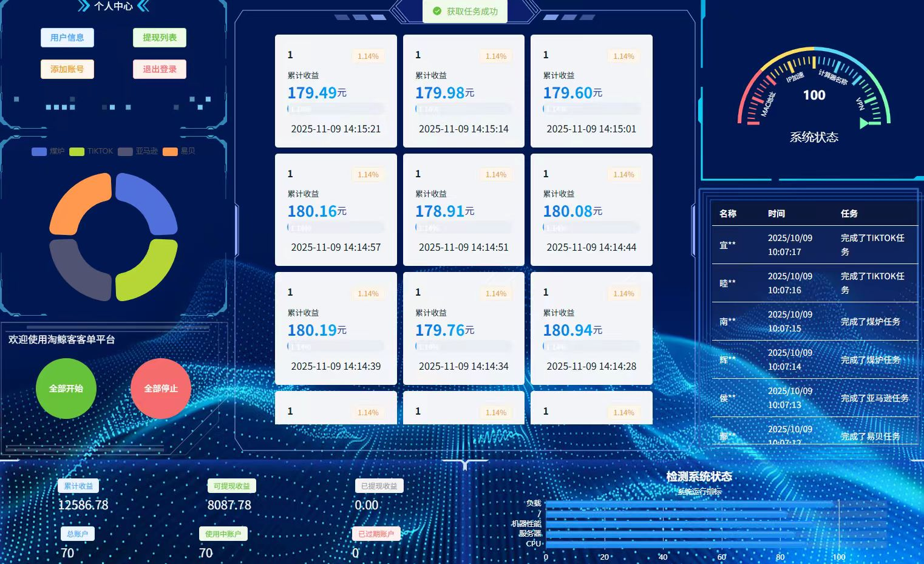Toggle the 易贝 legend item
The width and height of the screenshot is (924, 564).
click(x=179, y=151)
